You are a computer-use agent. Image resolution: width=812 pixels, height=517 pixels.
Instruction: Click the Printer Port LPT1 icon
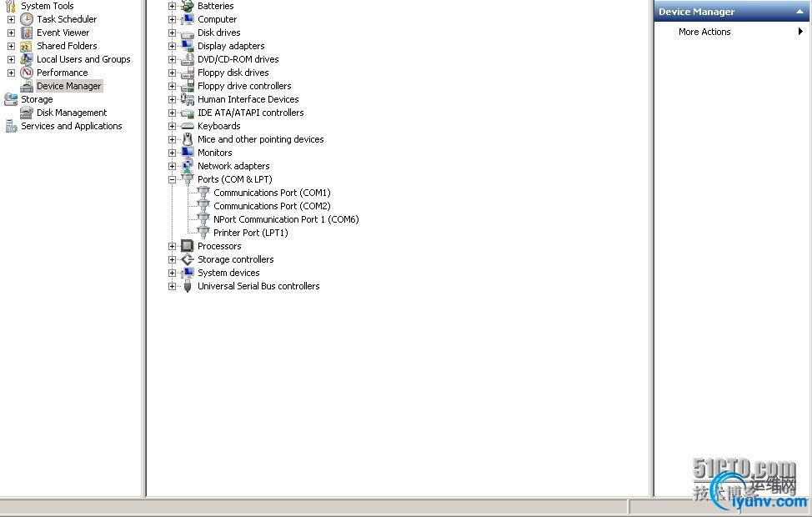(203, 233)
